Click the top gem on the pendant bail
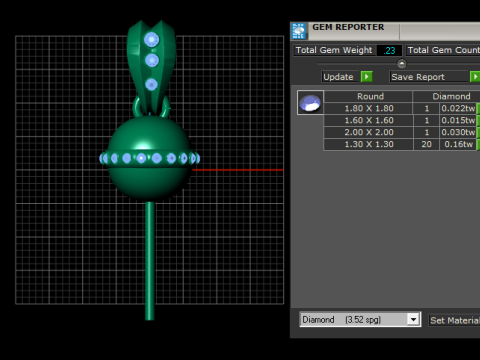The height and width of the screenshot is (360, 480). (x=151, y=39)
